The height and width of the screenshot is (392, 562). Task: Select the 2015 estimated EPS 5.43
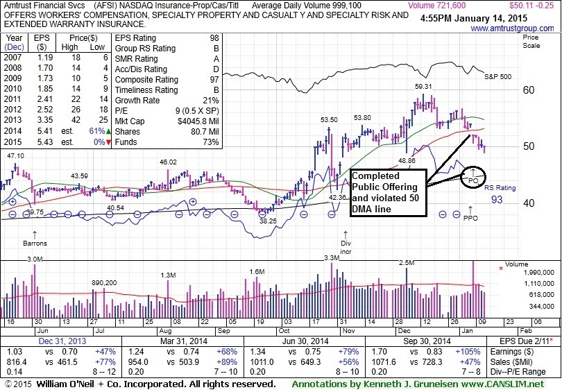click(45, 142)
